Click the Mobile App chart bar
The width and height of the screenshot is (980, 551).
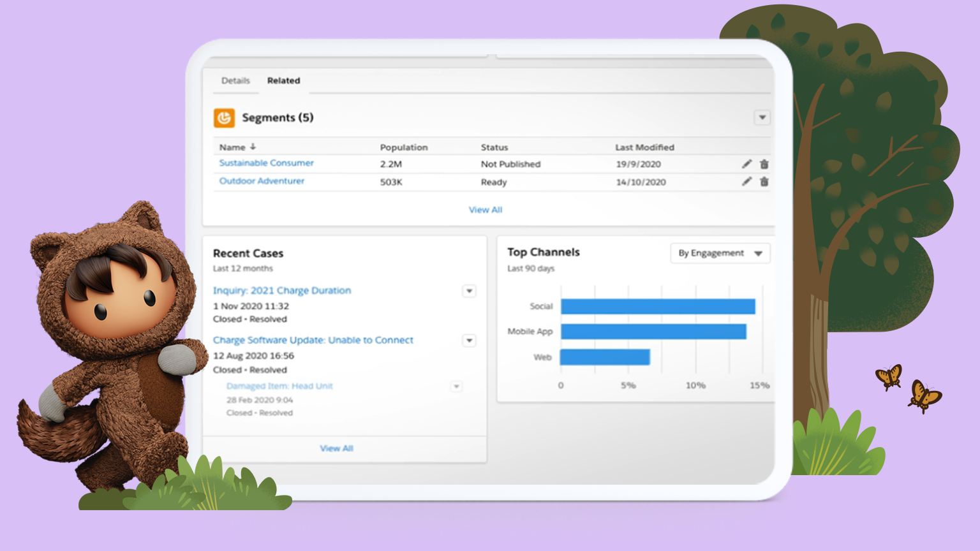653,332
